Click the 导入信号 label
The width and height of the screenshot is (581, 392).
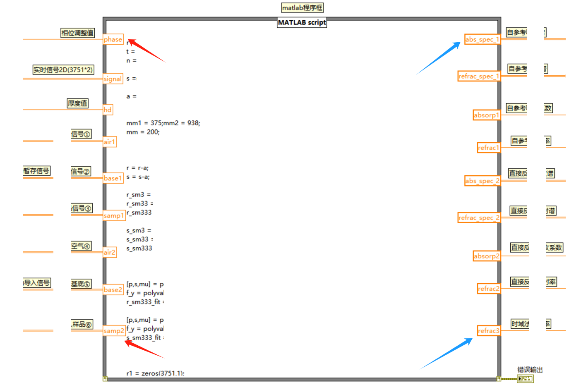[37, 283]
